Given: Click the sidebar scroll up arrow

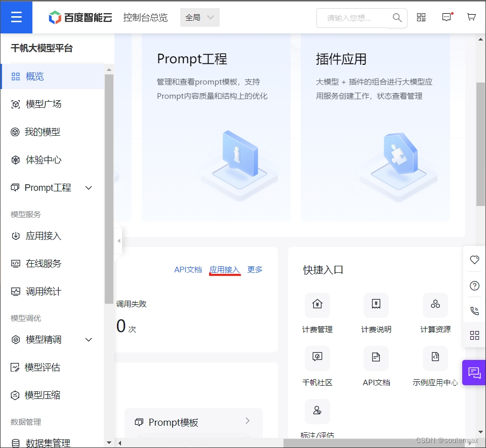Looking at the screenshot, I should coord(109,70).
